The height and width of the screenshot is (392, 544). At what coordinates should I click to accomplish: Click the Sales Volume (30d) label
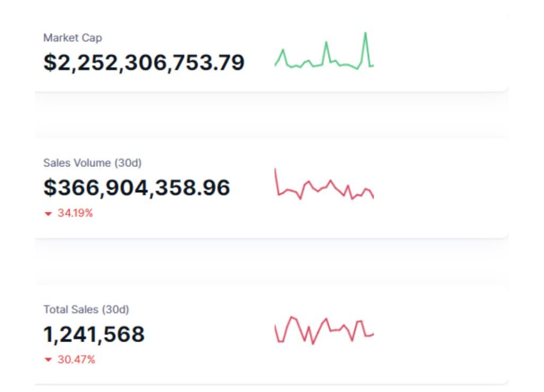pyautogui.click(x=92, y=163)
